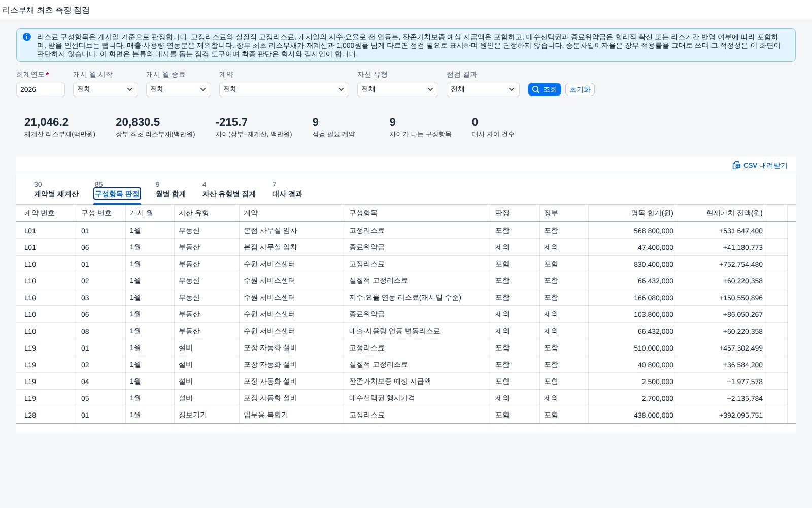Click the -215.7 차이 value
This screenshot has height=508, width=812.
point(231,122)
